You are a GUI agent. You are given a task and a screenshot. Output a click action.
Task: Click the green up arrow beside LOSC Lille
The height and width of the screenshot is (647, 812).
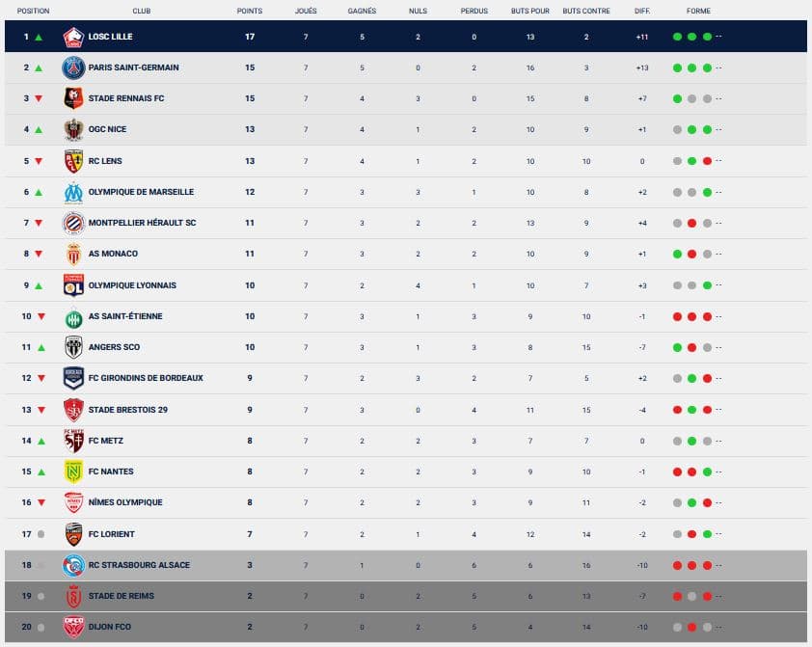pos(39,38)
